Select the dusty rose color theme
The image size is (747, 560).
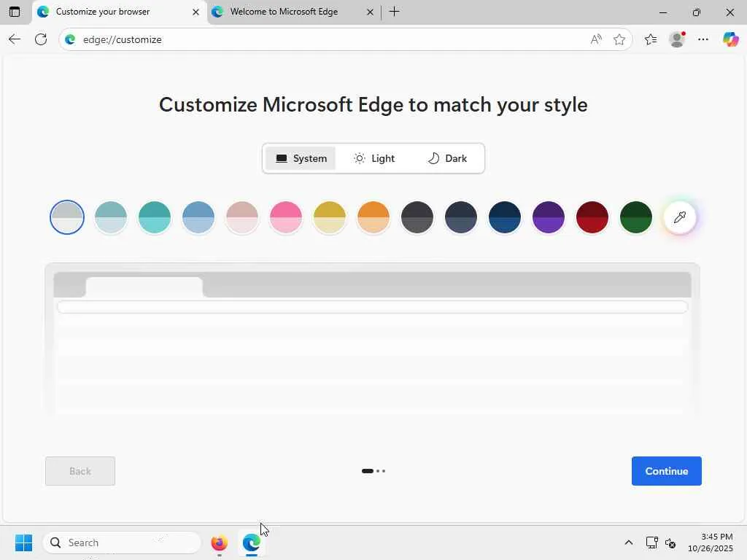pos(242,217)
